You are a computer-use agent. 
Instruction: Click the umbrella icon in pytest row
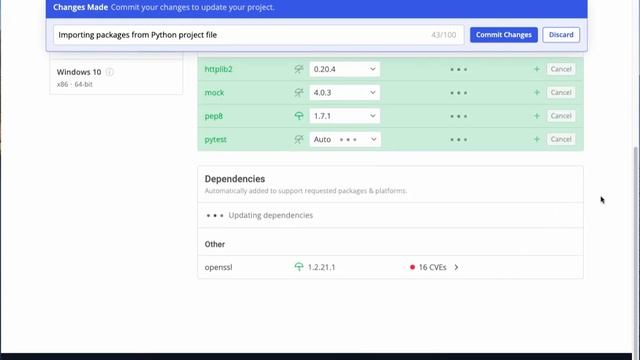pos(299,139)
